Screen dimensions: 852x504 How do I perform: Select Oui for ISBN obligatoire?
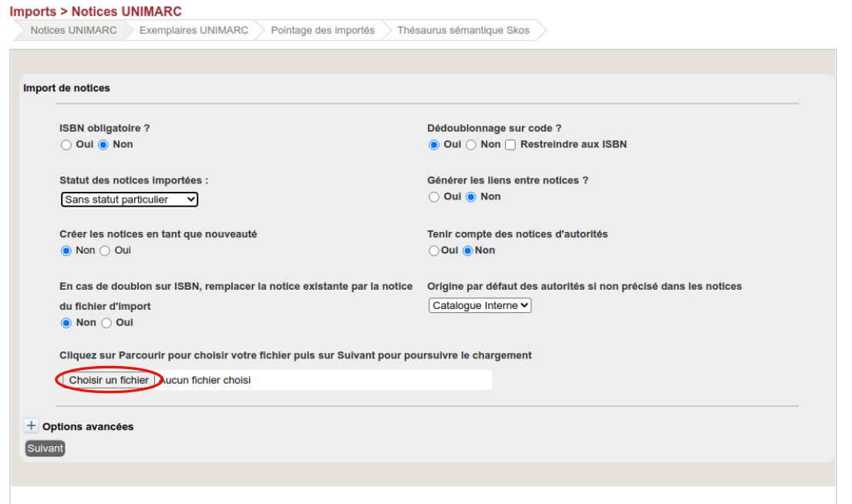click(x=66, y=145)
